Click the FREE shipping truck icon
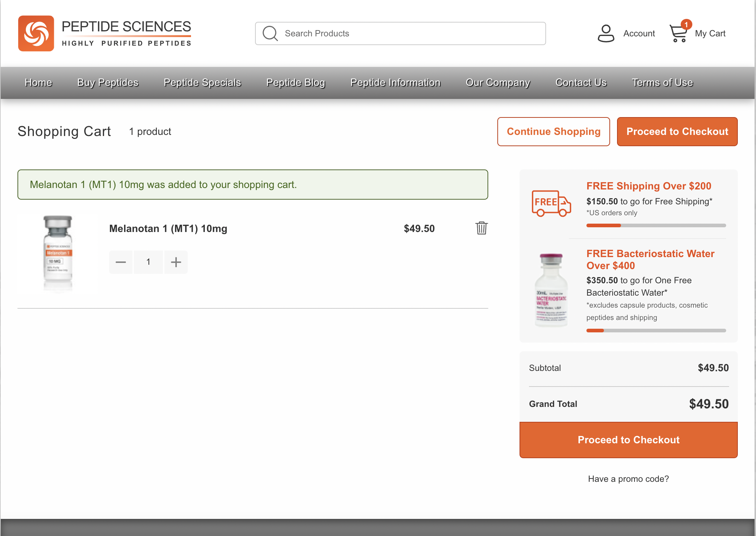The height and width of the screenshot is (536, 756). click(x=551, y=203)
